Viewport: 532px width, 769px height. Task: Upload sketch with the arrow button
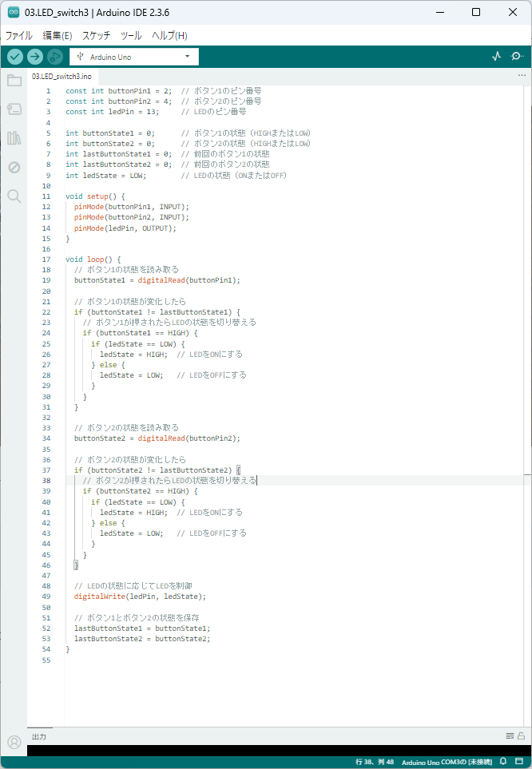point(35,57)
